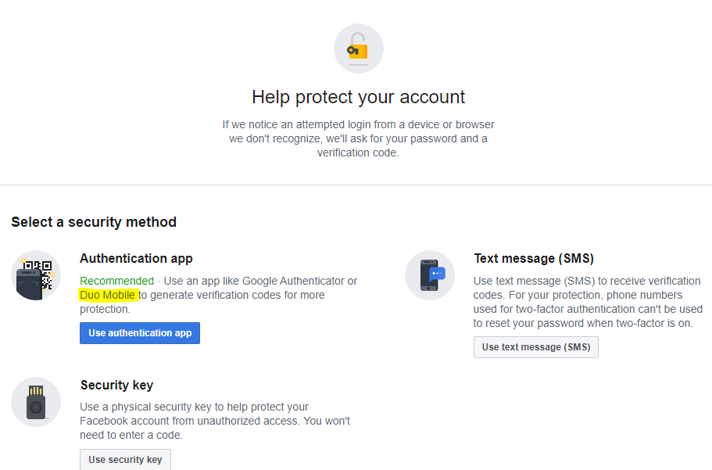Screen dimensions: 712x470
Task: Click the Security key heading
Action: coord(117,385)
